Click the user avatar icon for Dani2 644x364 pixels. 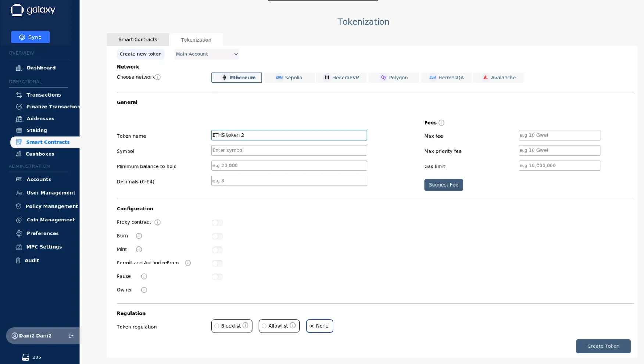15,336
